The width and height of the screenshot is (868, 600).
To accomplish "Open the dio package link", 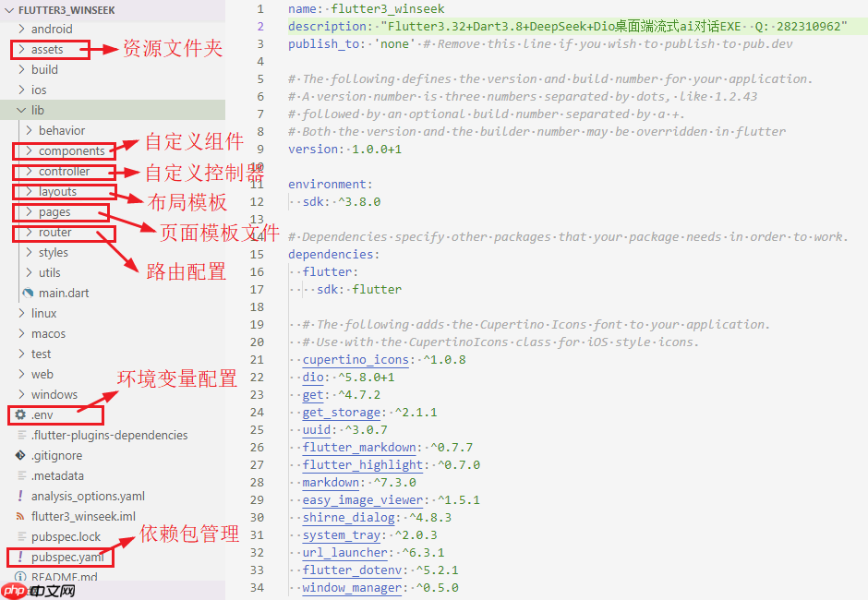I will pyautogui.click(x=313, y=378).
